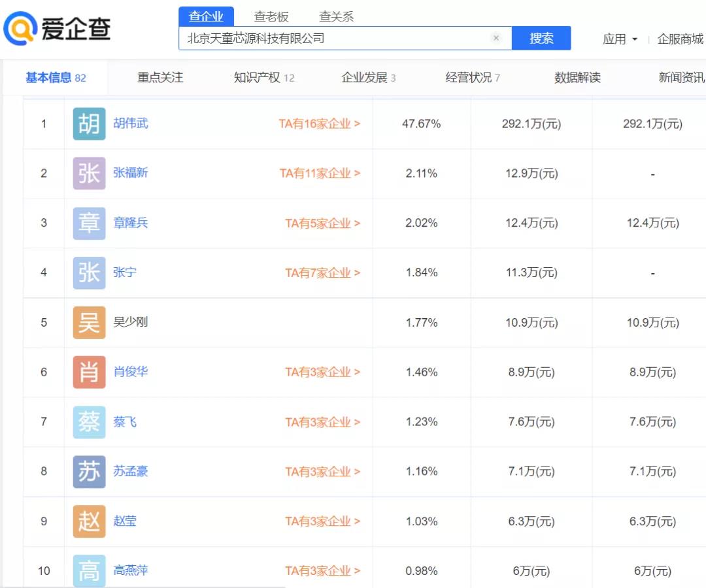Click the 张 avatar for 张宁
Screen dimensions: 706x588
[89, 272]
